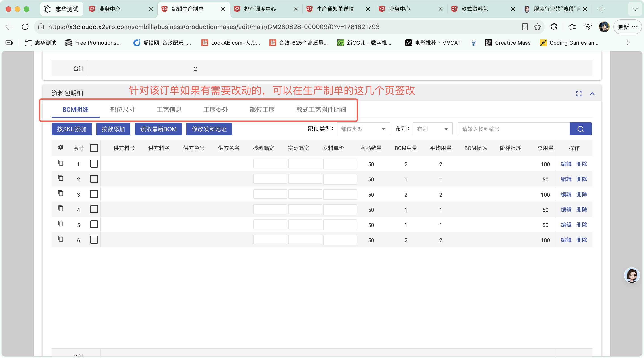Click the blue material search magnifier button
644x358 pixels.
(x=580, y=129)
